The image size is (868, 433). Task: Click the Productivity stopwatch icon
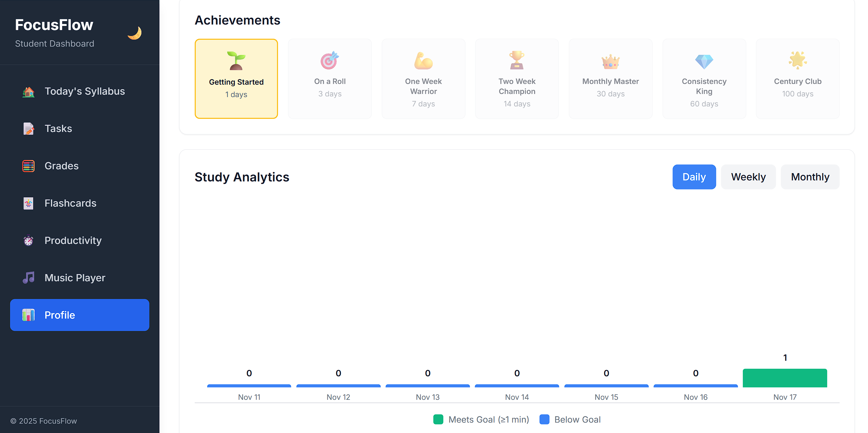click(28, 241)
